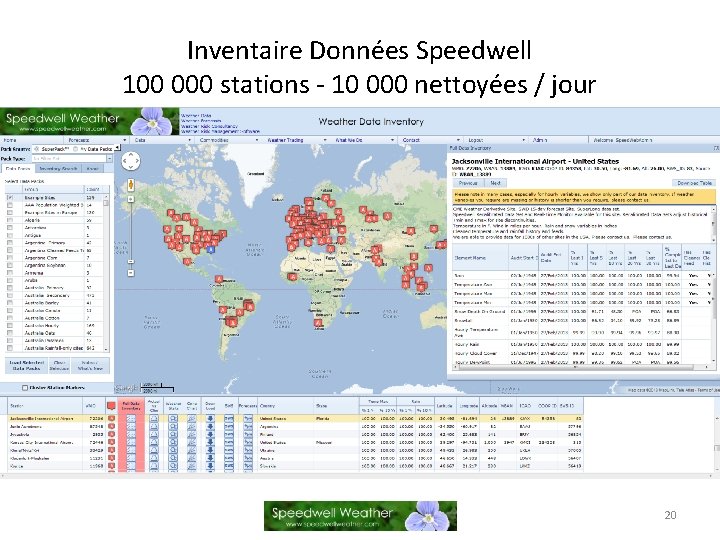Click Next in Full Data Inventory panel
This screenshot has width=720, height=540.
coord(495,183)
